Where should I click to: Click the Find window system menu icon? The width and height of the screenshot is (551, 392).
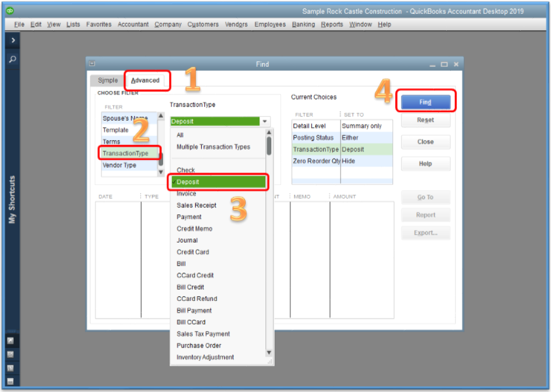pyautogui.click(x=92, y=64)
